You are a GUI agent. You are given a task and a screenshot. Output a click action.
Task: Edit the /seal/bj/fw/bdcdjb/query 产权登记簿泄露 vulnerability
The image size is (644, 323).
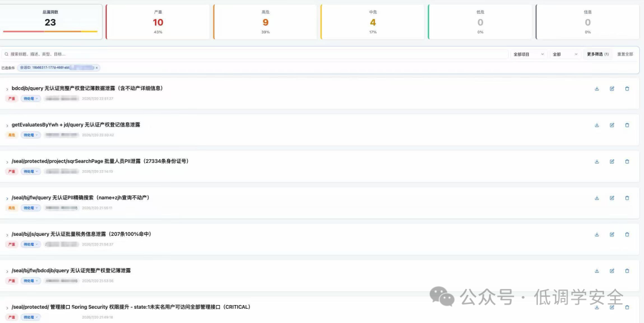point(612,270)
